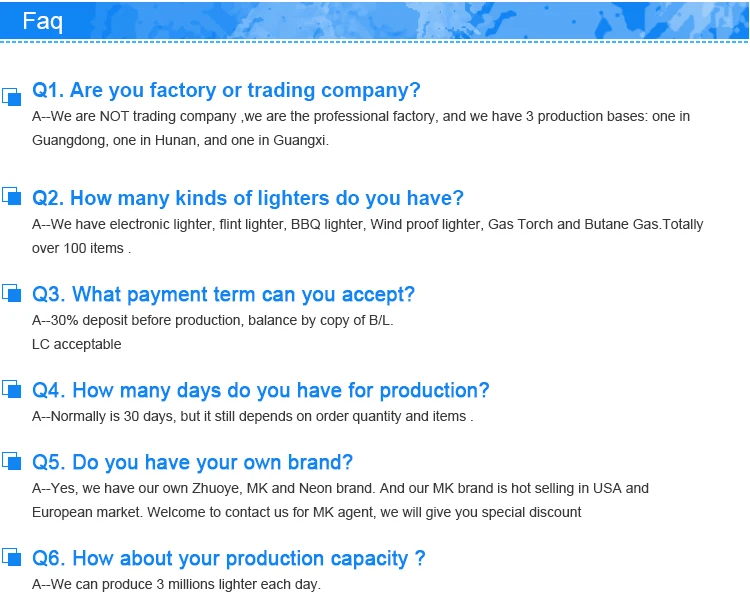Screen dimensions: 750x614
Task: Click the bullet icon beside Q5
Action: [12, 461]
